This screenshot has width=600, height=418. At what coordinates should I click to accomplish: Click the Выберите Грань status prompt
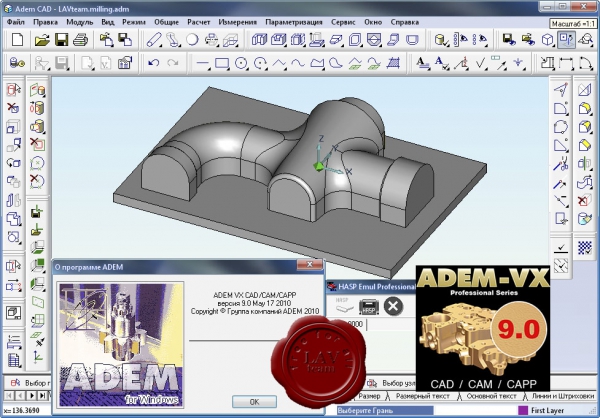pyautogui.click(x=385, y=410)
